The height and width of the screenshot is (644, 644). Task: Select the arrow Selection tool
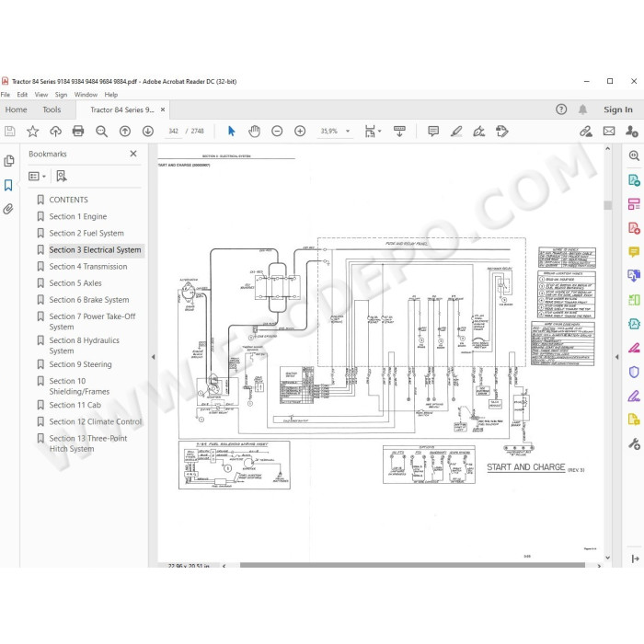(x=231, y=131)
